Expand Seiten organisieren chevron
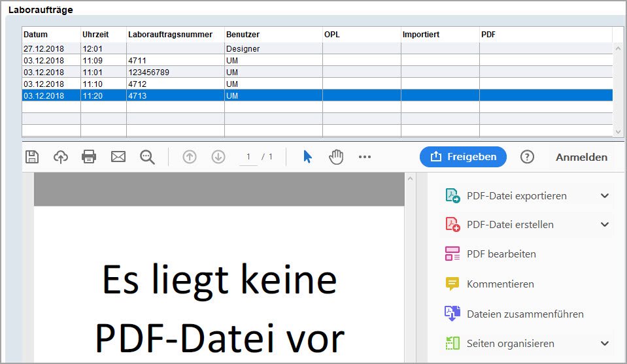The image size is (627, 364). pyautogui.click(x=605, y=344)
